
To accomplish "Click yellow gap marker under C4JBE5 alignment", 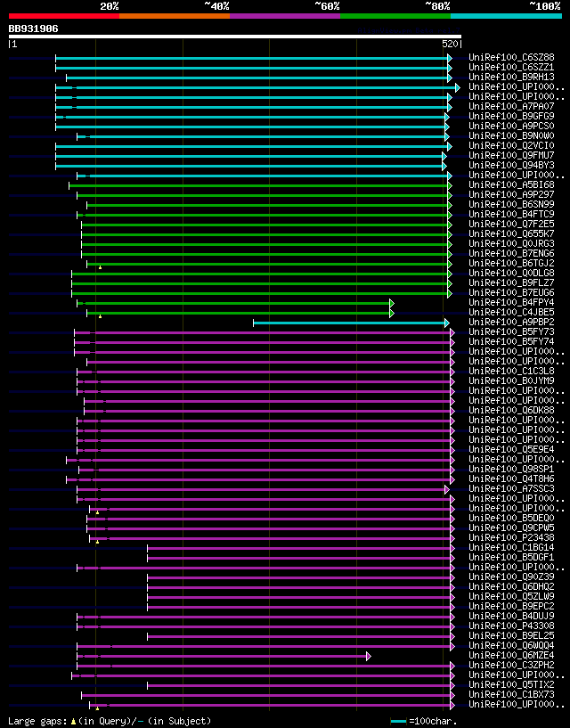I will [101, 316].
